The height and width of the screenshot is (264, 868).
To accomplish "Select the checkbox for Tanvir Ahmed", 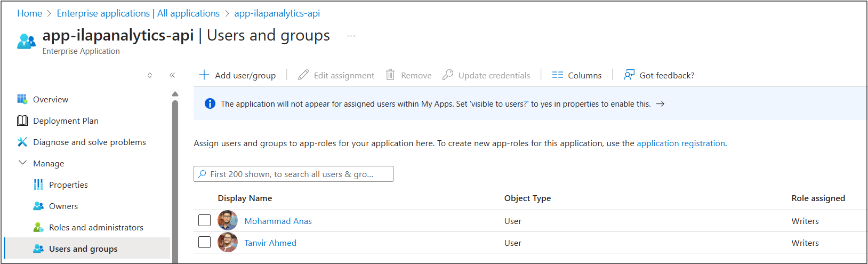I will pyautogui.click(x=204, y=242).
